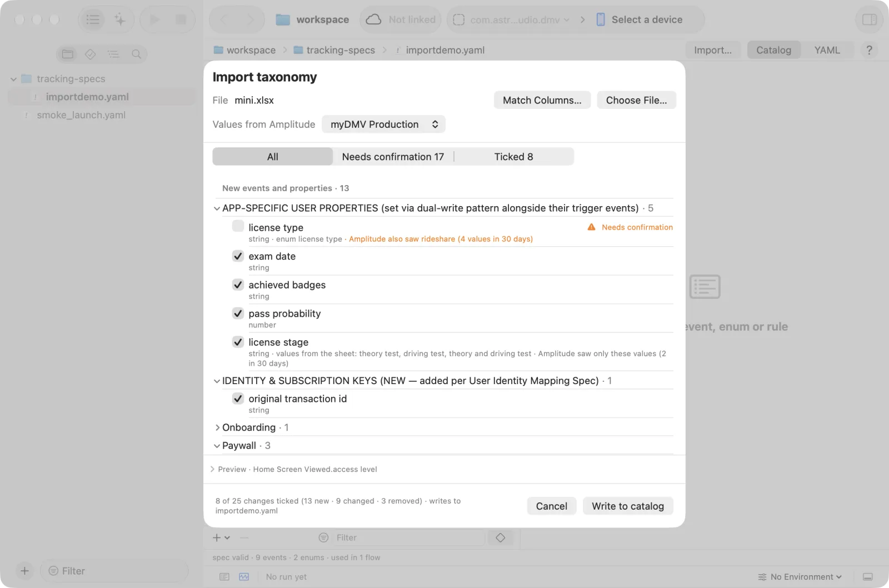This screenshot has width=889, height=588.
Task: Untick the original transaction id checkbox
Action: (x=238, y=398)
